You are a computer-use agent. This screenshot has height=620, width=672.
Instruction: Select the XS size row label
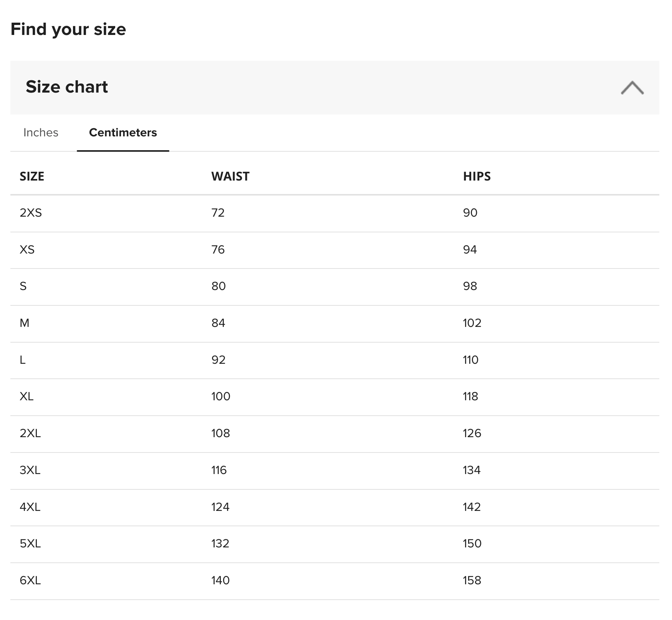(x=27, y=249)
